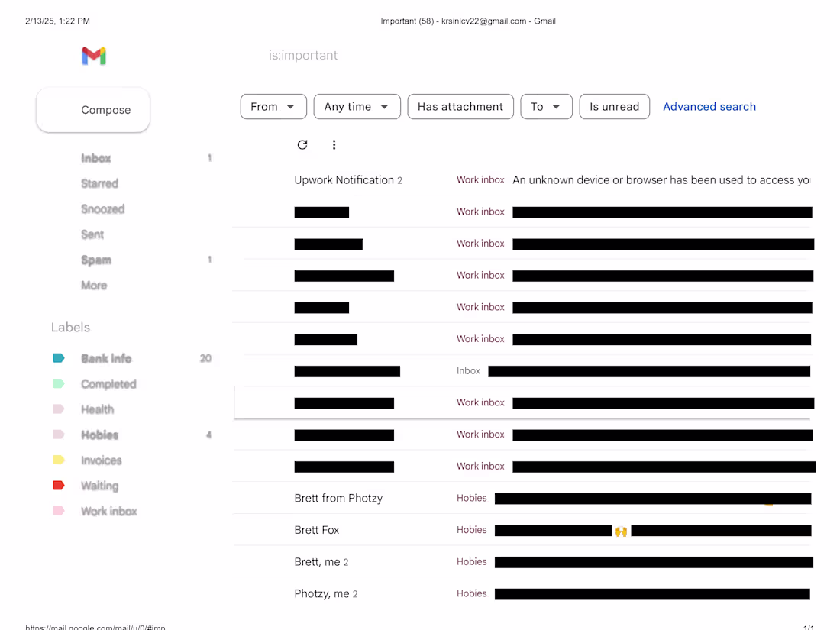The image size is (840, 630).
Task: Open the three-dot more options menu
Action: pos(334,144)
